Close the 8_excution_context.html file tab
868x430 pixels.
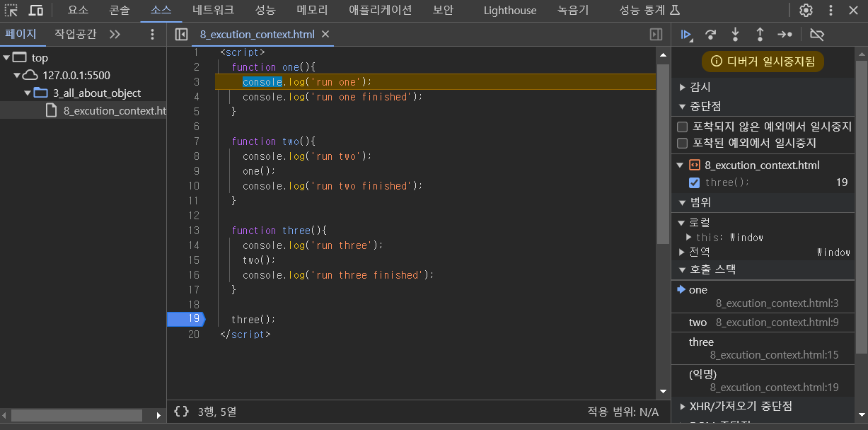[325, 34]
